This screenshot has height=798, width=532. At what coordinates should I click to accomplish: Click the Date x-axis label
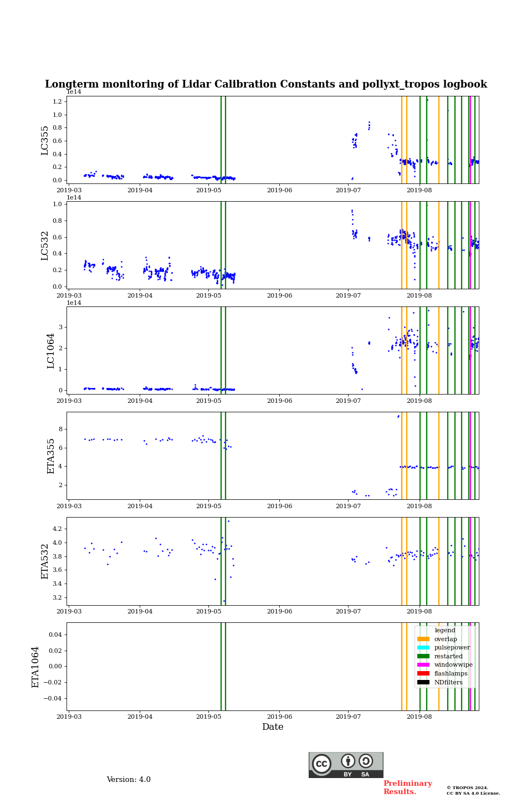point(273,727)
